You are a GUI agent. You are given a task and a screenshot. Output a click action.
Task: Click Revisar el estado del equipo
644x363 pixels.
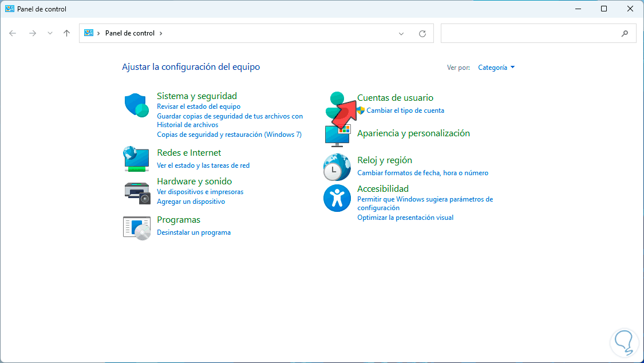point(199,106)
